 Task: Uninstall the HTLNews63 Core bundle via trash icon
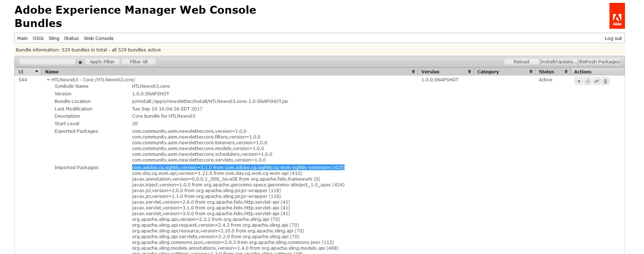(x=606, y=81)
